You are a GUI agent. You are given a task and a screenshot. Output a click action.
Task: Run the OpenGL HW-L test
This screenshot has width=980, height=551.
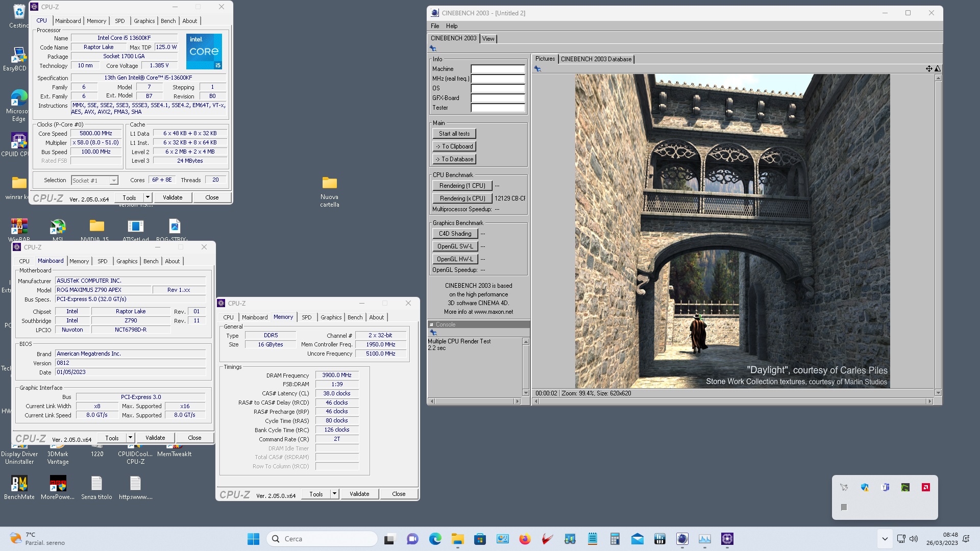click(x=455, y=259)
